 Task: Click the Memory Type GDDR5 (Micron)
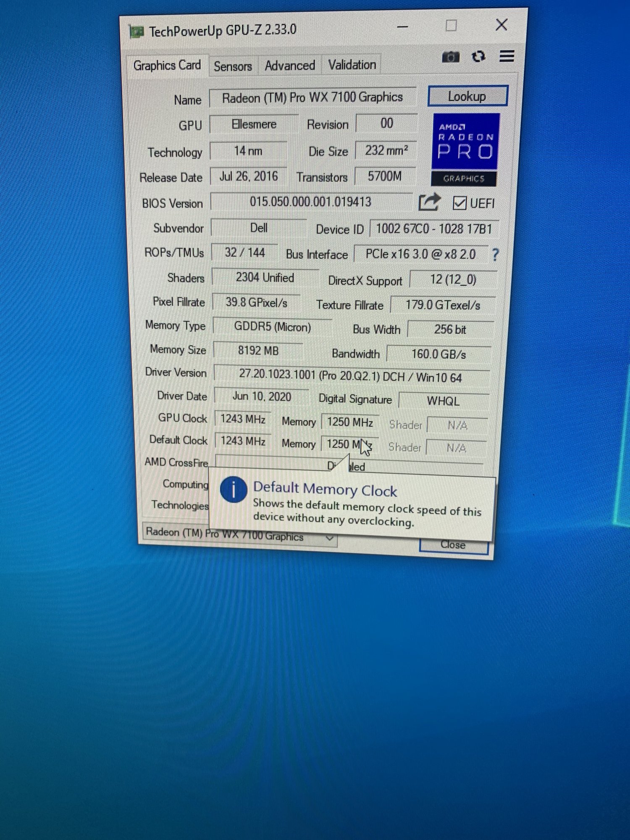point(273,327)
